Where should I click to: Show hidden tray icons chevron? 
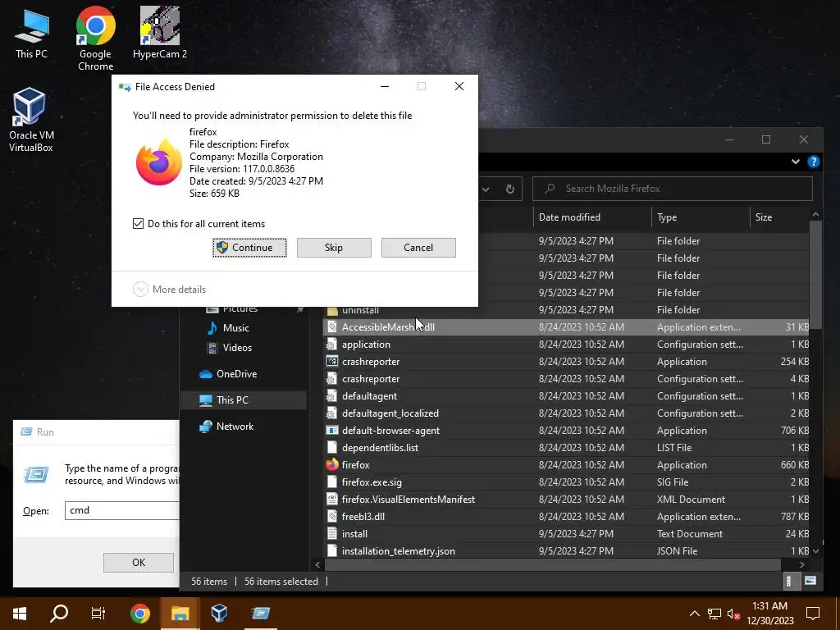pos(694,614)
